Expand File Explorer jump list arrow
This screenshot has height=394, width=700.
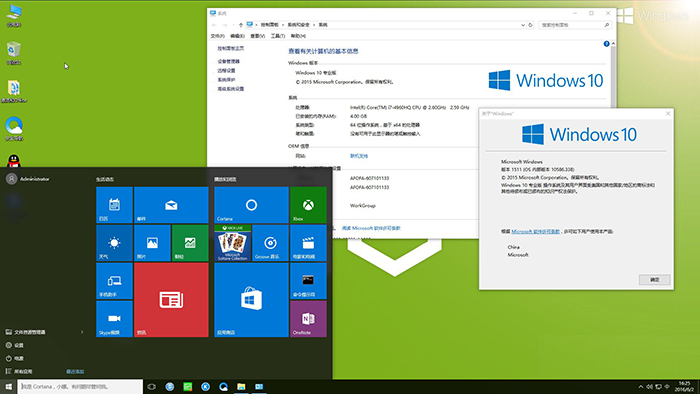click(82, 332)
